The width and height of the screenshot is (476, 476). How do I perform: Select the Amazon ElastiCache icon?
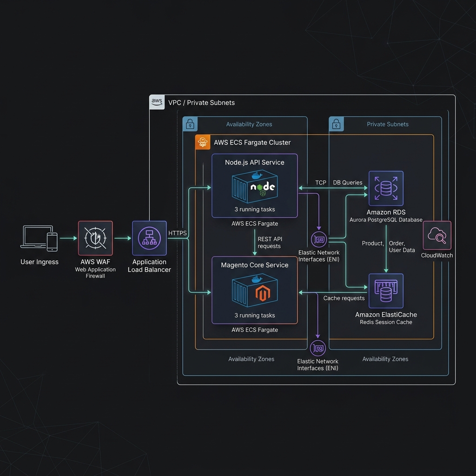pyautogui.click(x=386, y=291)
